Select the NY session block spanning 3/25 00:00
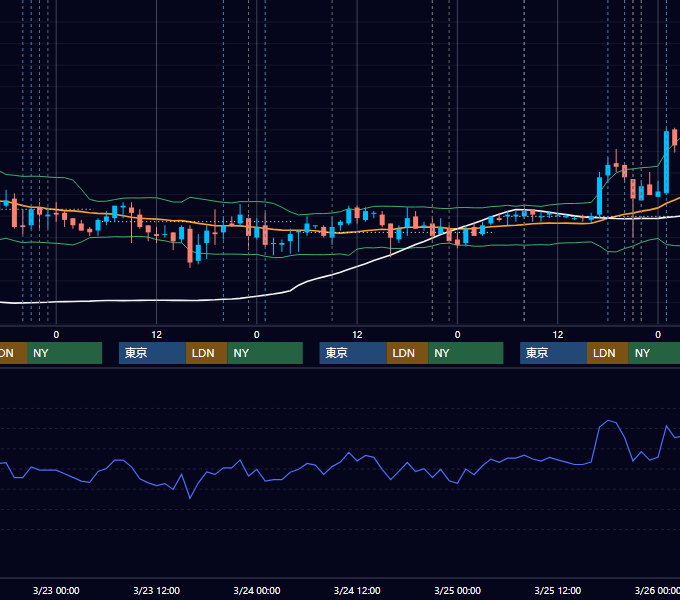680x600 pixels. click(x=466, y=353)
